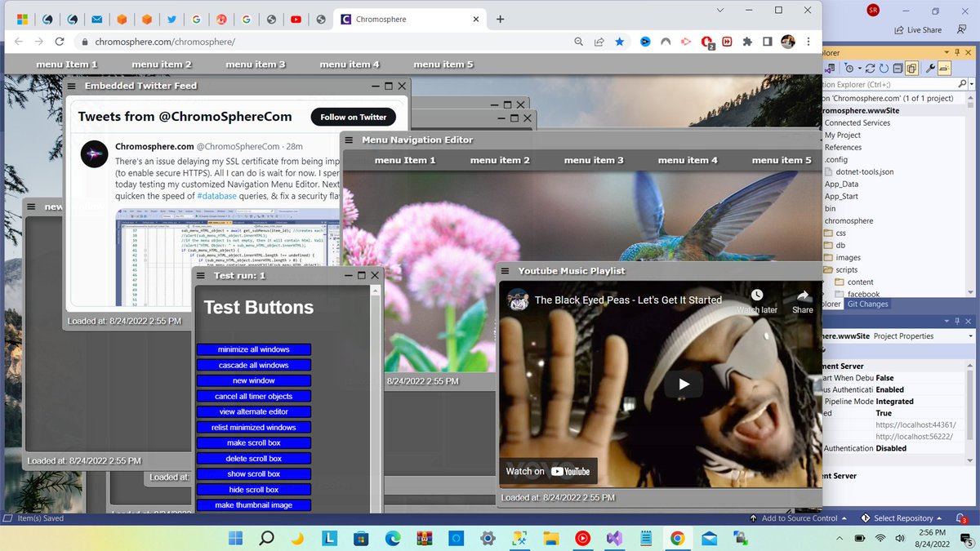Click view alternate editor test button
980x551 pixels.
[254, 411]
